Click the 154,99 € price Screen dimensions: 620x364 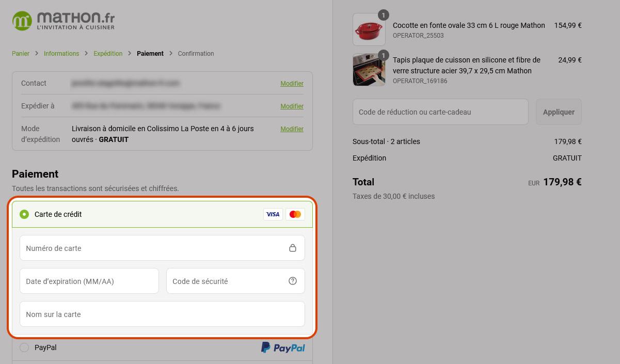point(568,25)
